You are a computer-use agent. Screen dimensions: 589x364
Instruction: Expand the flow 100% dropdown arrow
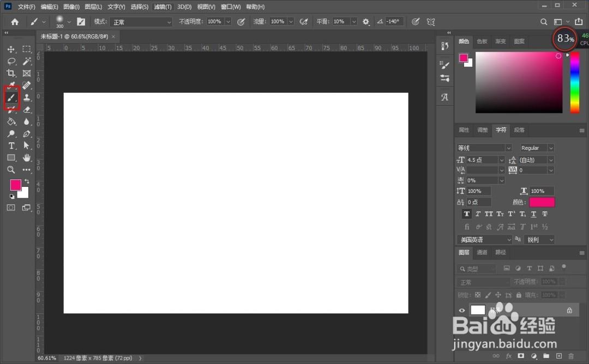(x=291, y=22)
